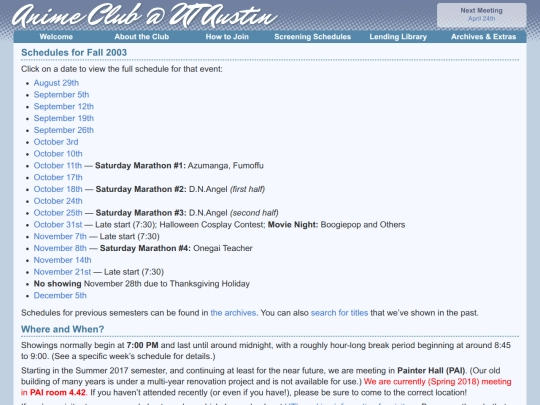Click 'Saturday Marathon #4:' bold text

145,248
